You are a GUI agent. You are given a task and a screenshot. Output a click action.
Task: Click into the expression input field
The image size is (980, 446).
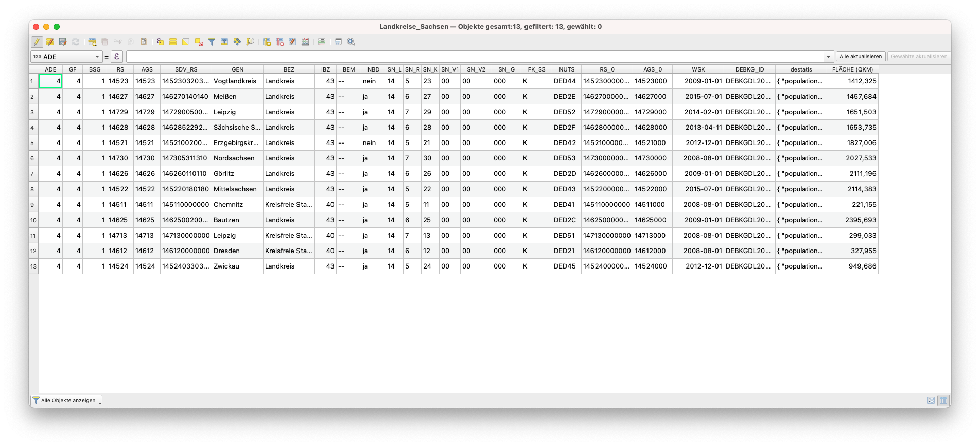click(x=475, y=57)
